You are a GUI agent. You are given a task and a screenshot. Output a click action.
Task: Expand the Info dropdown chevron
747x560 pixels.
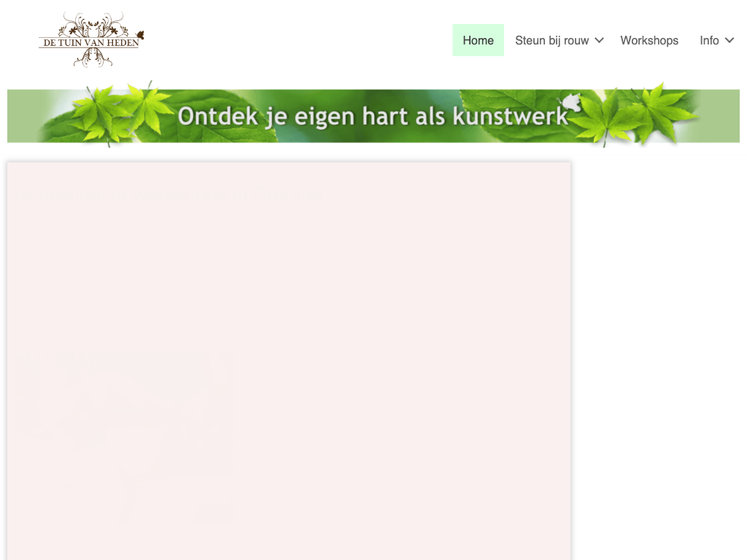(729, 41)
